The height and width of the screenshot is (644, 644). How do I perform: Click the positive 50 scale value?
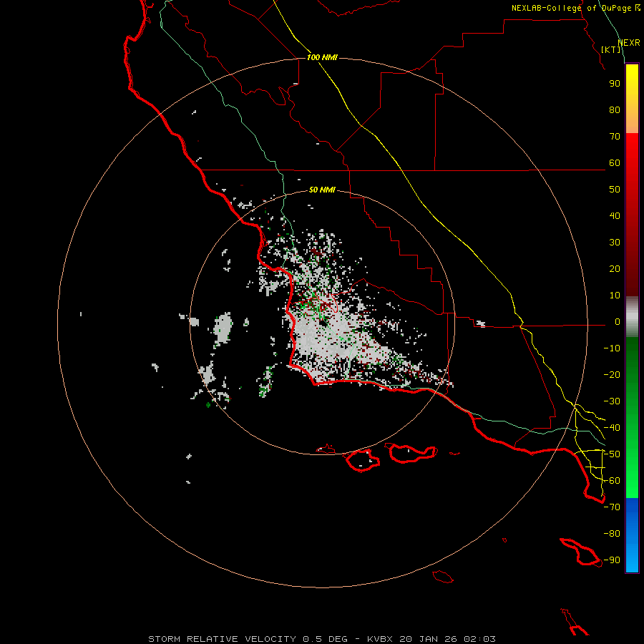(615, 190)
